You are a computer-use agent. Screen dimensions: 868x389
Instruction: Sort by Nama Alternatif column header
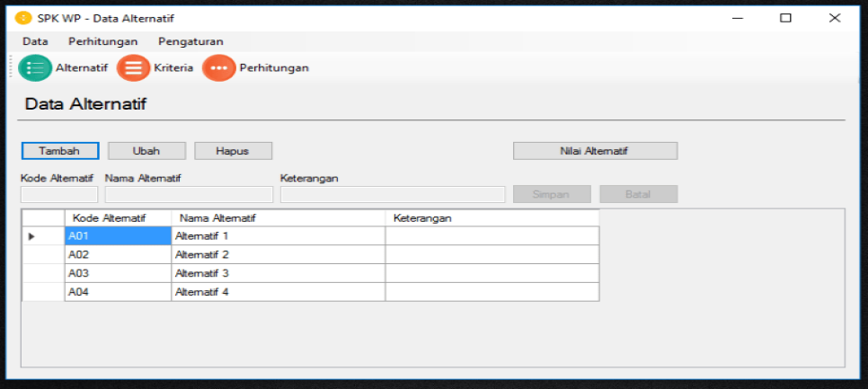pos(279,218)
